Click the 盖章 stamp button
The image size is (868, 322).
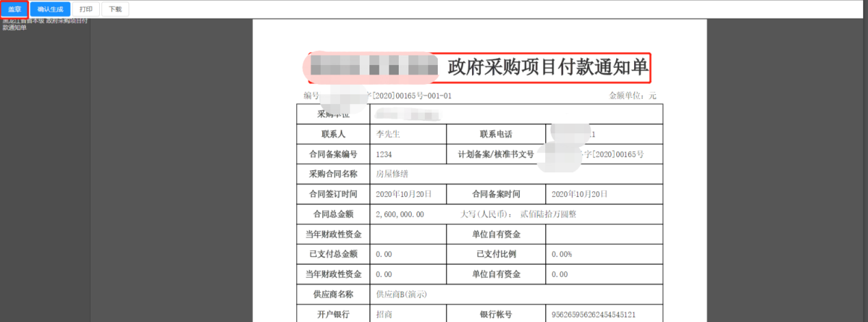pyautogui.click(x=14, y=10)
